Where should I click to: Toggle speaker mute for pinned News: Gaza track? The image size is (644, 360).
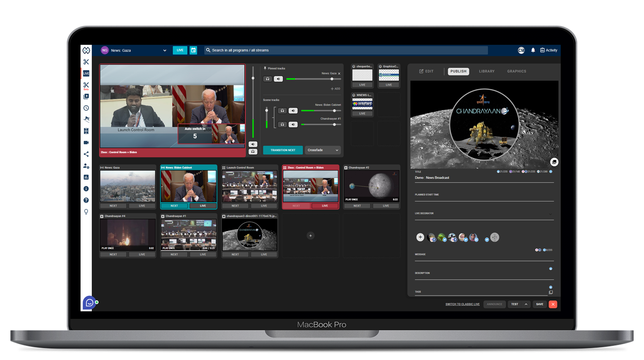tap(278, 79)
